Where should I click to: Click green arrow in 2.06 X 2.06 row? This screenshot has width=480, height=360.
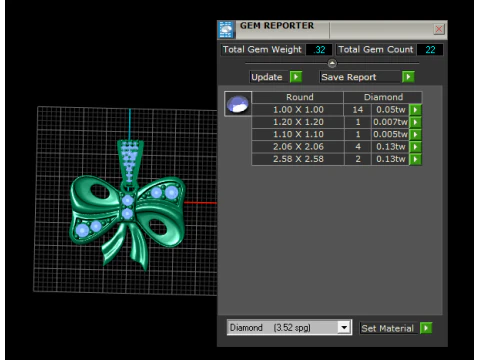pyautogui.click(x=415, y=147)
